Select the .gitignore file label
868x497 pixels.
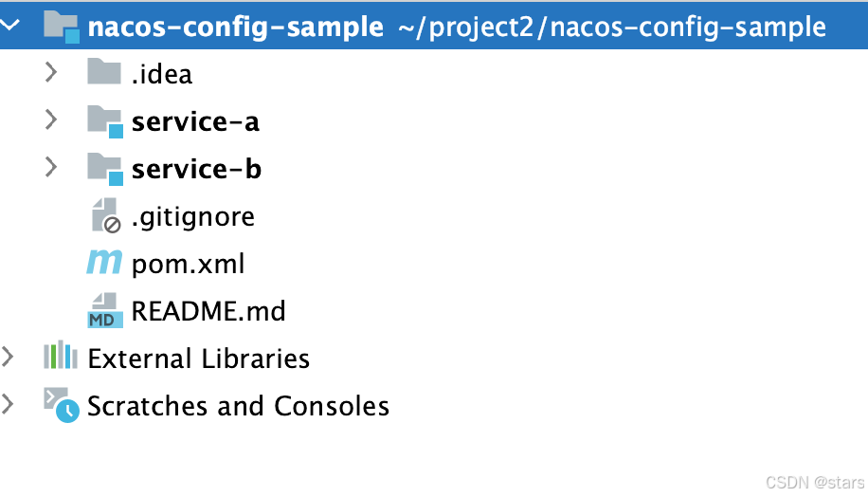pos(193,217)
